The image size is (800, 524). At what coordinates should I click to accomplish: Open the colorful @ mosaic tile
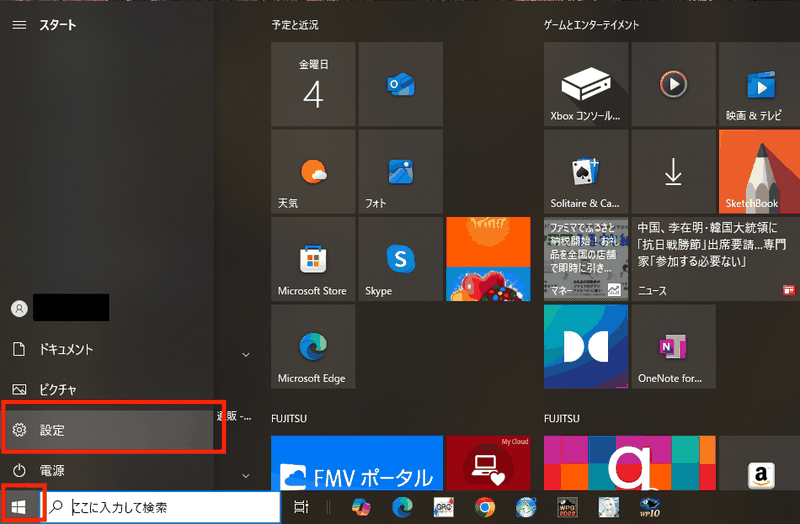(630, 463)
